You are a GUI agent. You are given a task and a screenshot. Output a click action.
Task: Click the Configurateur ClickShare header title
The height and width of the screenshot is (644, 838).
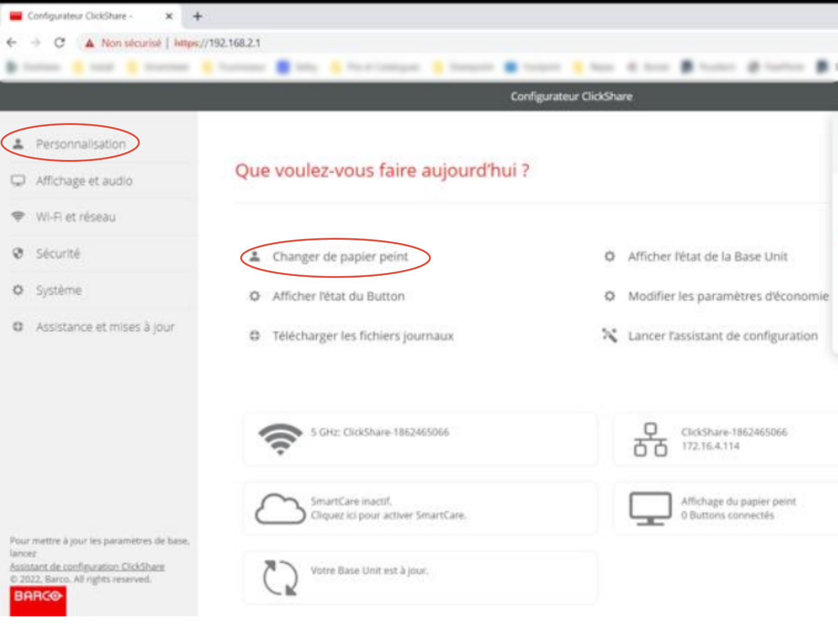(x=571, y=97)
